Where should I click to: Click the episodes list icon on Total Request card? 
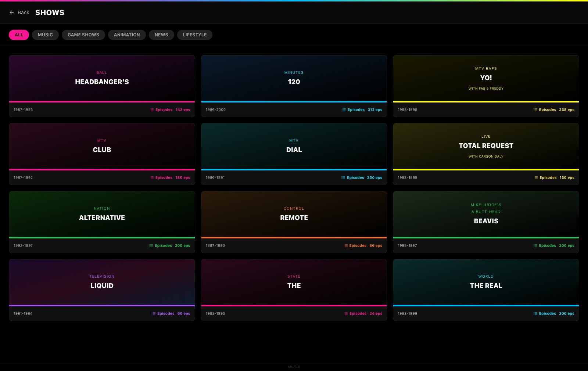[x=536, y=178]
